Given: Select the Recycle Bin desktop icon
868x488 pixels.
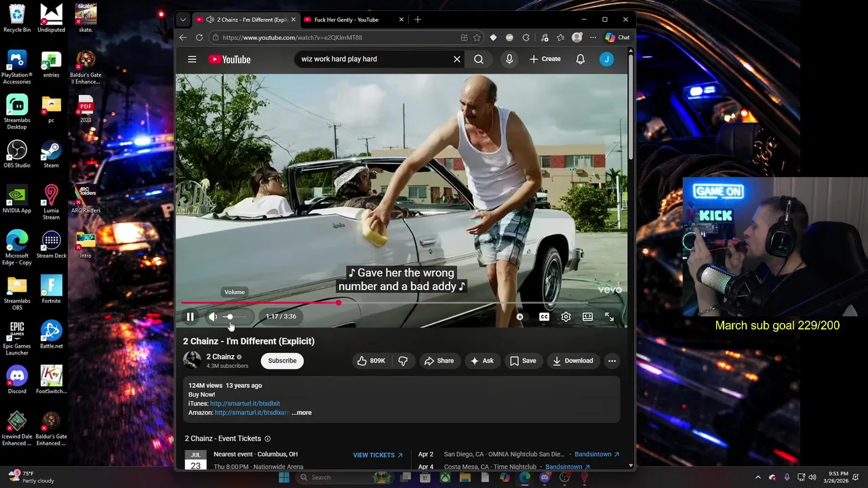Looking at the screenshot, I should 17,18.
